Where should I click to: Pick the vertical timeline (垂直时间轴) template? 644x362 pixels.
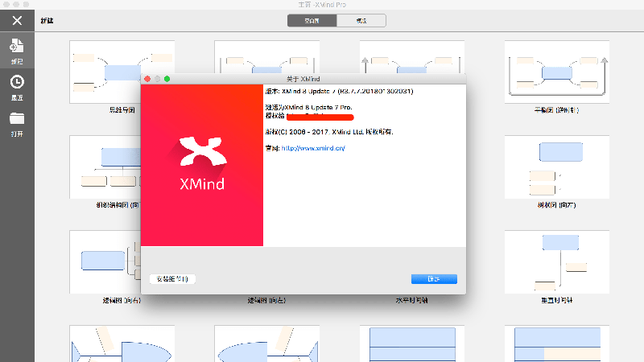[555, 261]
